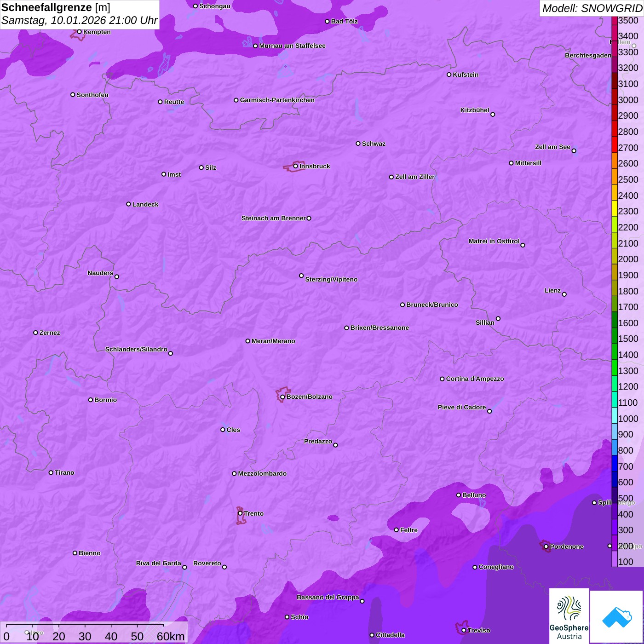Screen dimensions: 644x644
Task: Click the Bozen/Bolzano city marker circle
Action: point(282,397)
